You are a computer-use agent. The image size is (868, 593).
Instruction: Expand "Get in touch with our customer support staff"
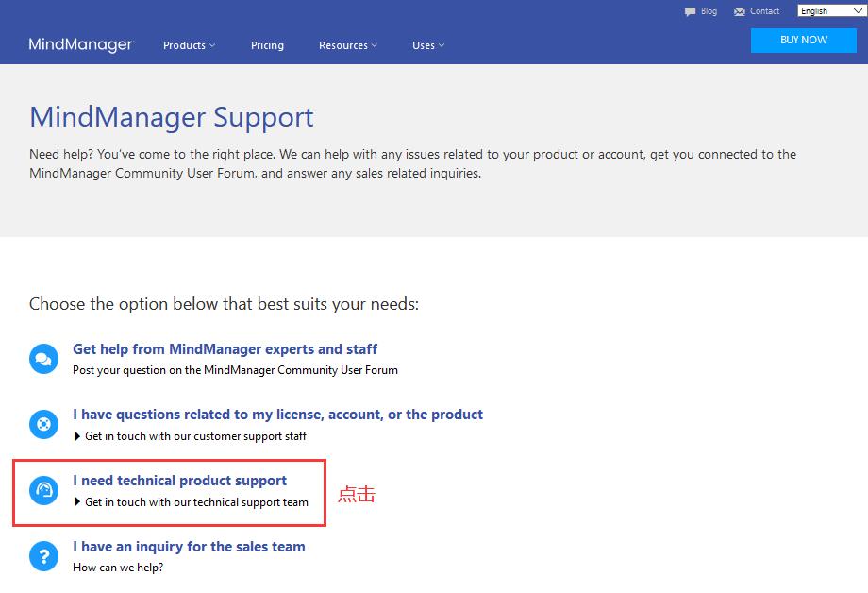point(194,436)
